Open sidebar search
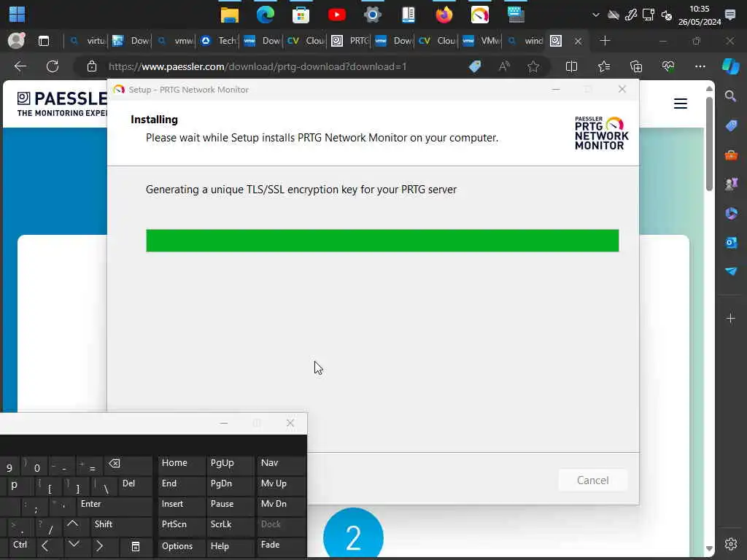Viewport: 747px width, 560px height. point(730,96)
